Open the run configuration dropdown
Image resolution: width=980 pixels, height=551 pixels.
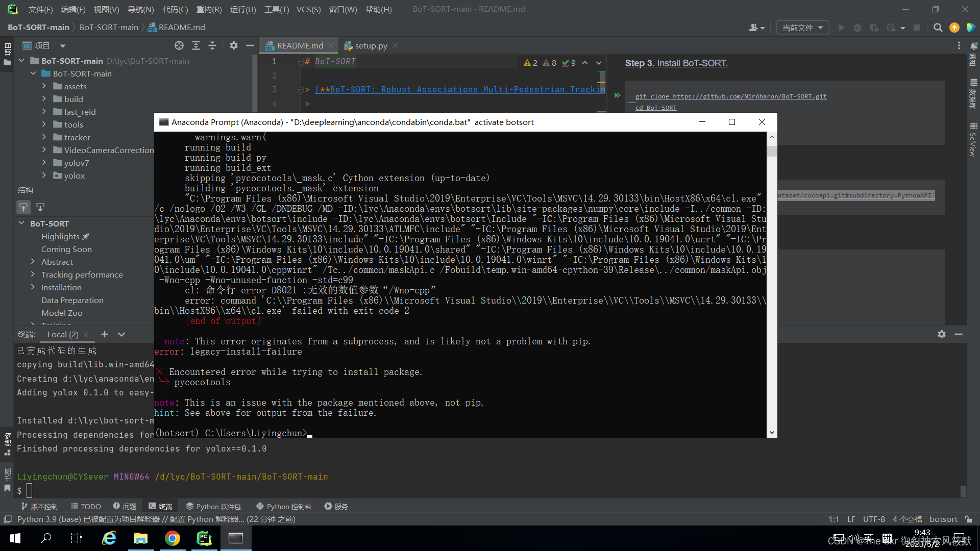click(x=802, y=28)
